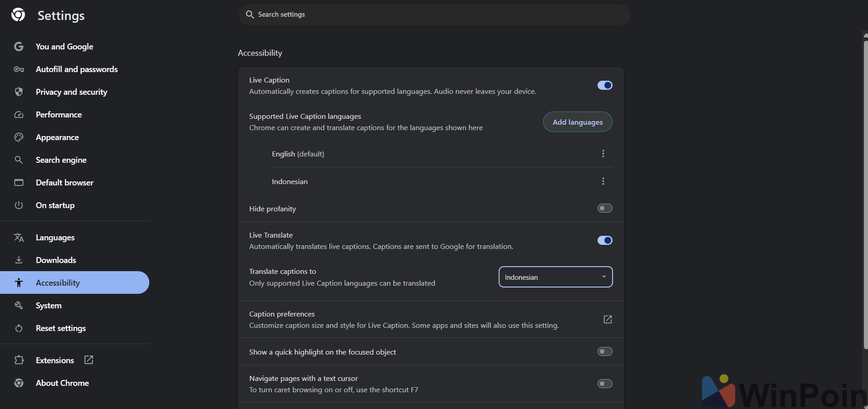Image resolution: width=868 pixels, height=409 pixels.
Task: Enable the Hide profanity toggle
Action: (605, 208)
